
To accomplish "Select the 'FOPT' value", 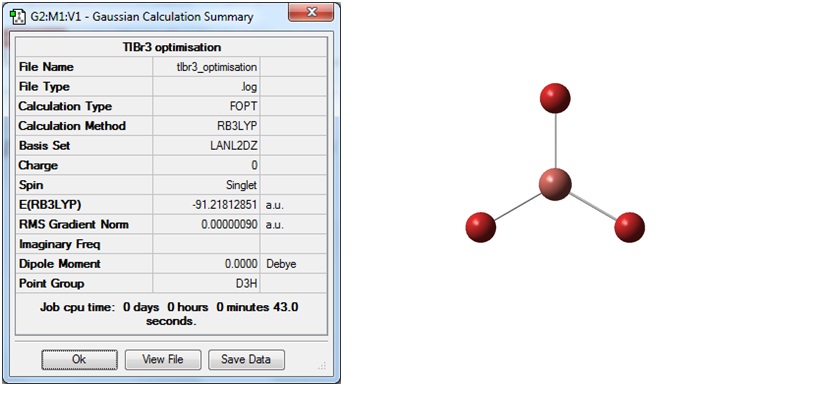I will (x=243, y=106).
